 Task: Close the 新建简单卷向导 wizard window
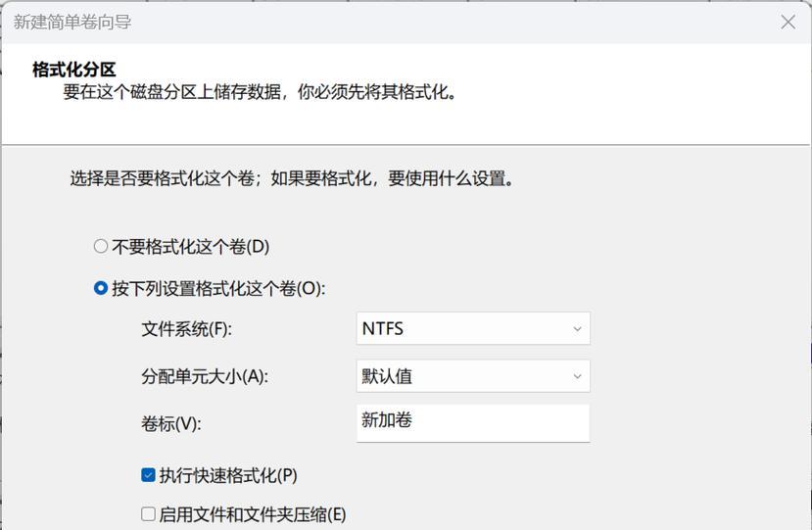coord(788,23)
